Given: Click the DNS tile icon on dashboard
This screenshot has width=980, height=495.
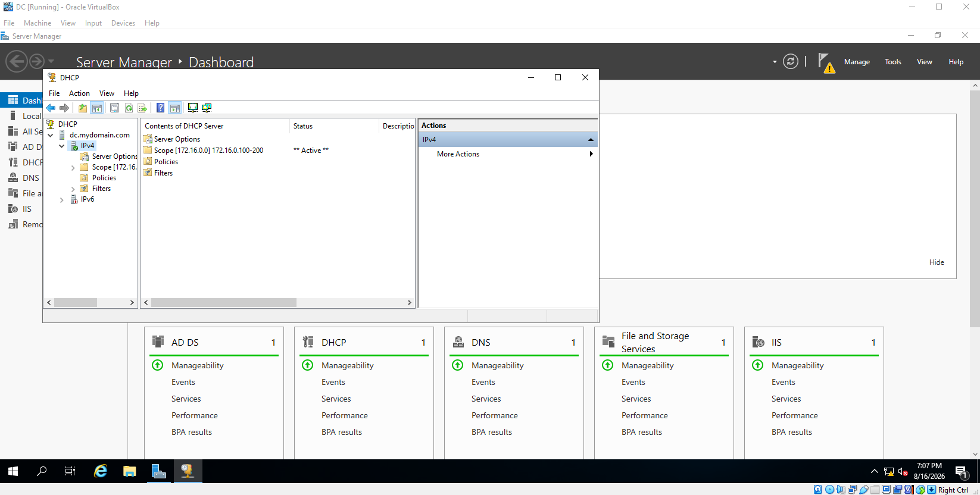Looking at the screenshot, I should click(458, 342).
